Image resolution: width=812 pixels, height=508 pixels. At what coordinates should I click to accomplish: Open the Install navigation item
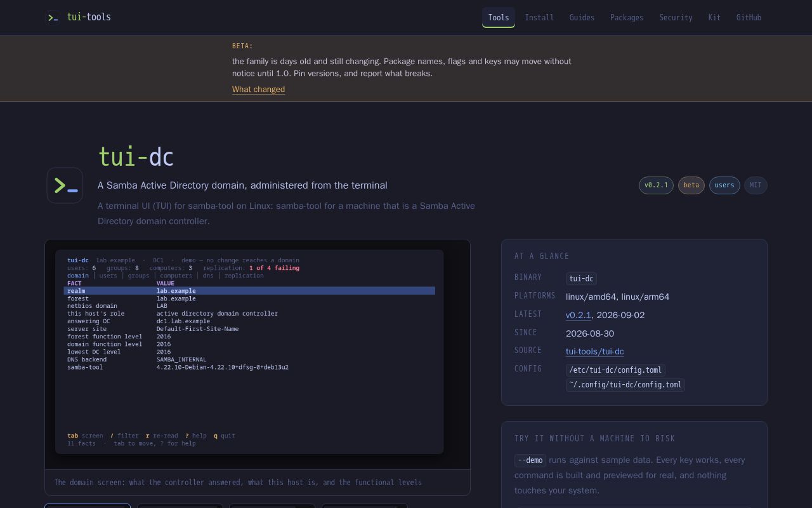[539, 18]
